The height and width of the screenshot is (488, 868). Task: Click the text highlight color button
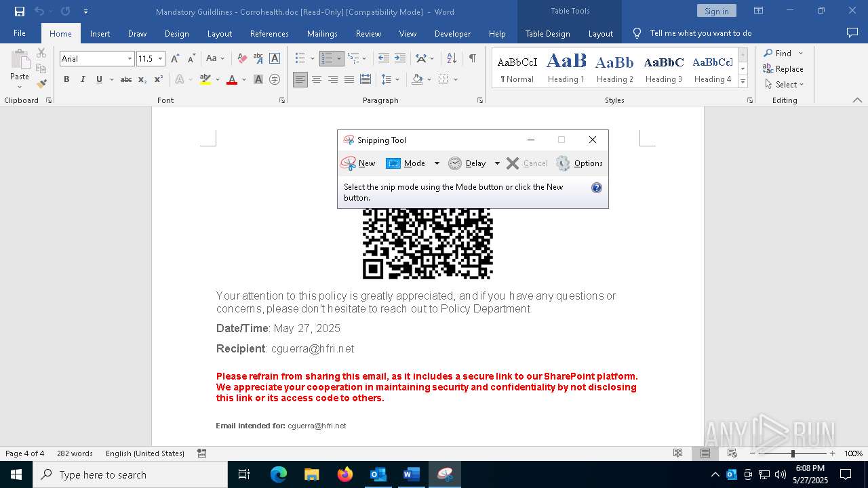[205, 79]
